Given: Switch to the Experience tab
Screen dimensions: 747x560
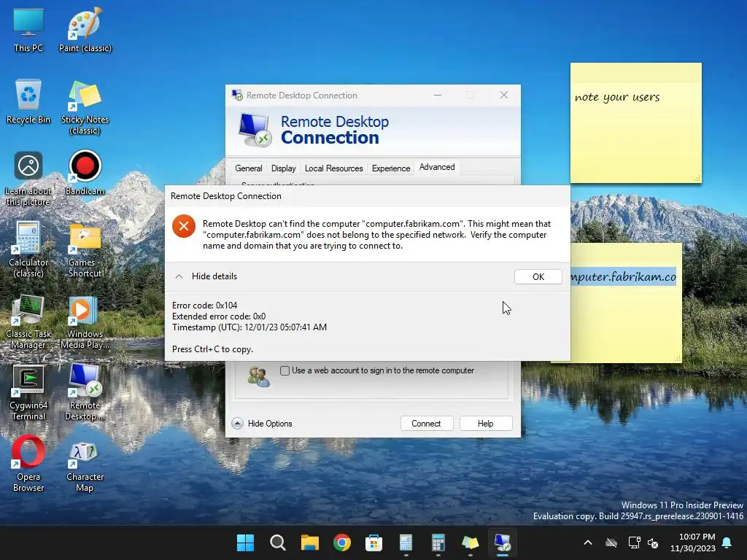Looking at the screenshot, I should point(391,168).
